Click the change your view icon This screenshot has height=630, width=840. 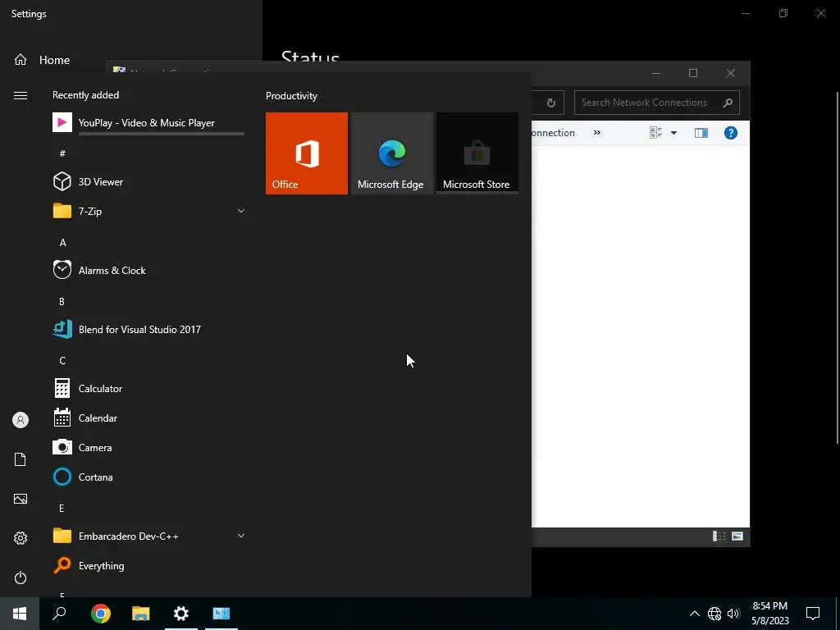click(655, 133)
